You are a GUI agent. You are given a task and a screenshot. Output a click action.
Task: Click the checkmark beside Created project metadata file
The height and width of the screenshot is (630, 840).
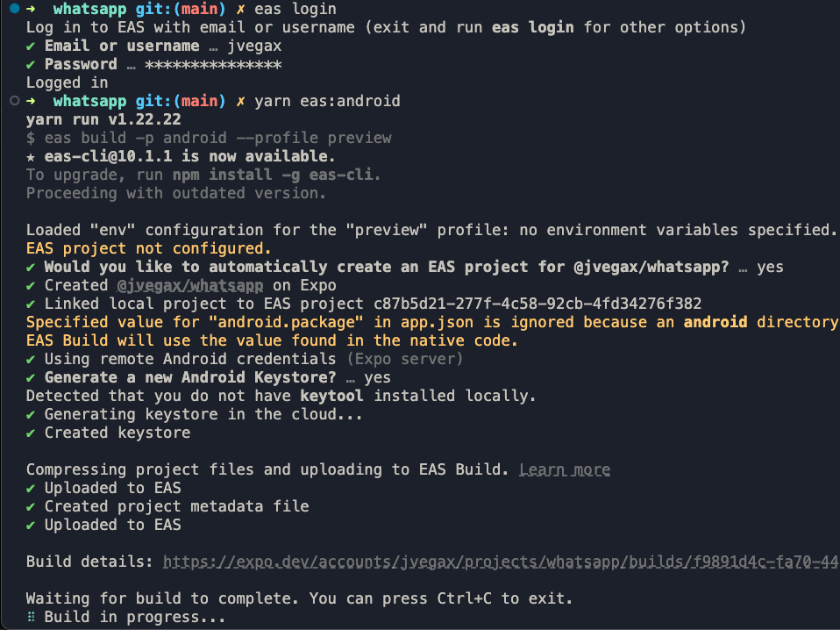[x=32, y=506]
